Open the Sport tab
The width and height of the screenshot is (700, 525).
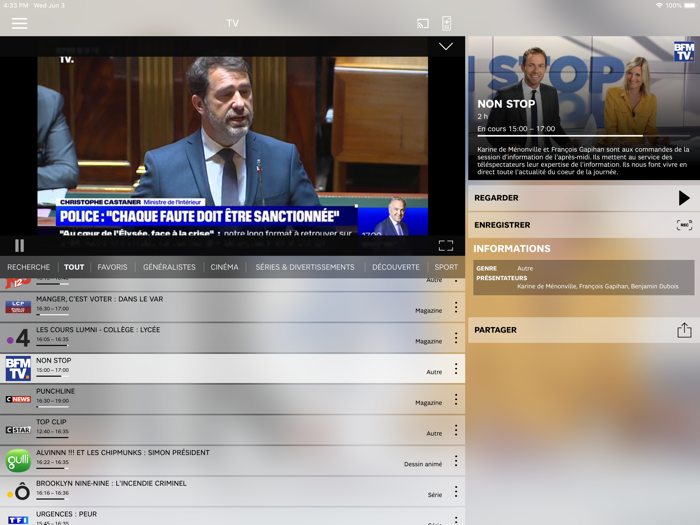tap(446, 267)
